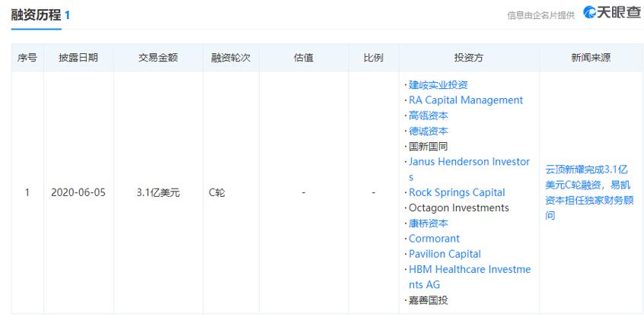Click the 新闻来源 column header
This screenshot has height=320, width=644.
[x=591, y=58]
